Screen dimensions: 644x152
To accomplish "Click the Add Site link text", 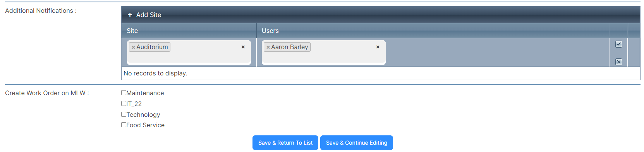I will pos(149,15).
